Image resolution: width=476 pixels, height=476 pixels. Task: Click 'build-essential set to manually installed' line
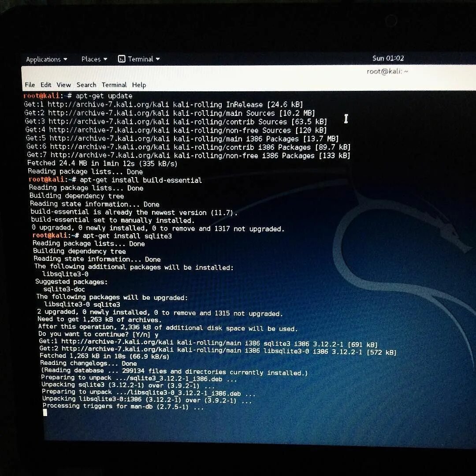(x=113, y=220)
